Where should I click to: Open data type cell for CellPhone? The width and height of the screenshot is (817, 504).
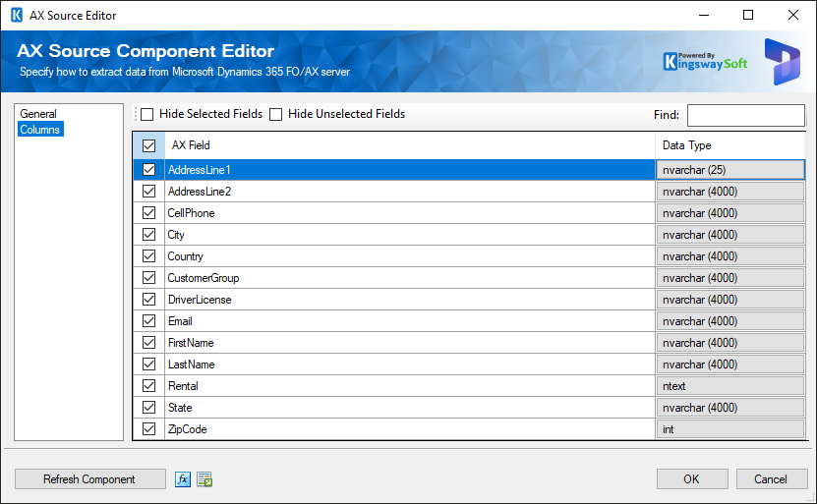tap(729, 213)
